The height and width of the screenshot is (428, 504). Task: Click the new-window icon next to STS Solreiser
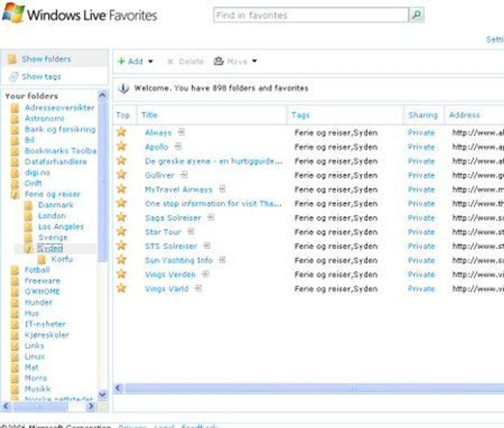207,245
